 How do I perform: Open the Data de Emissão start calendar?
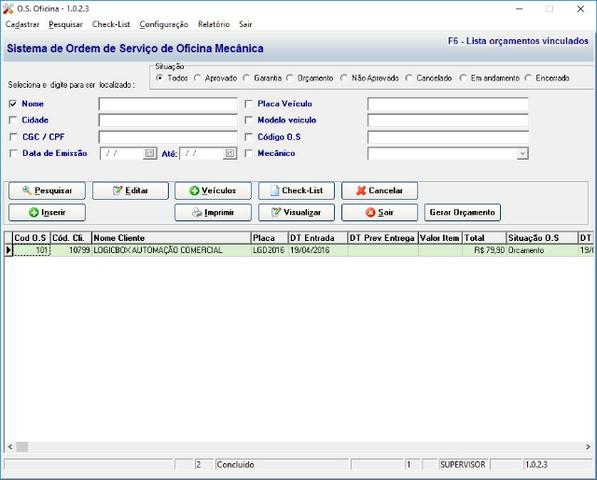pos(150,153)
